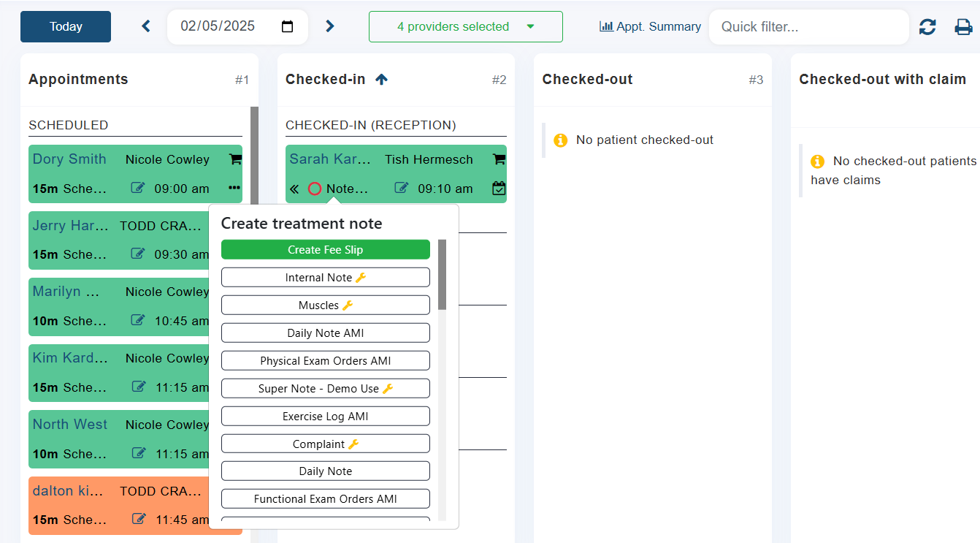Choose Internal Note template
Screen dimensions: 980x543
[x=326, y=278]
